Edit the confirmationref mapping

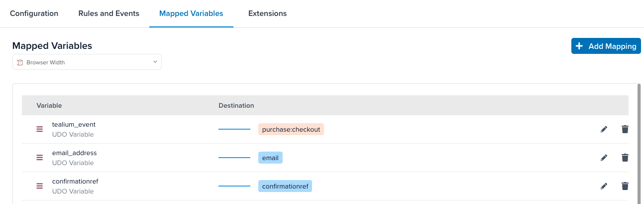604,186
